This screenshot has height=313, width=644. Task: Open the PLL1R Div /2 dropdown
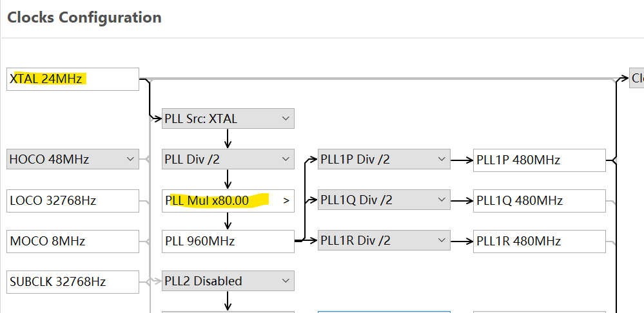(384, 240)
